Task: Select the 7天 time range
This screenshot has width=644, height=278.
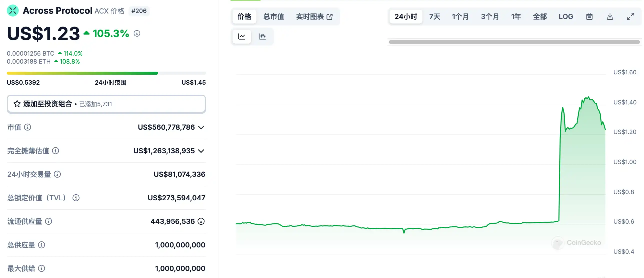Action: coord(434,17)
